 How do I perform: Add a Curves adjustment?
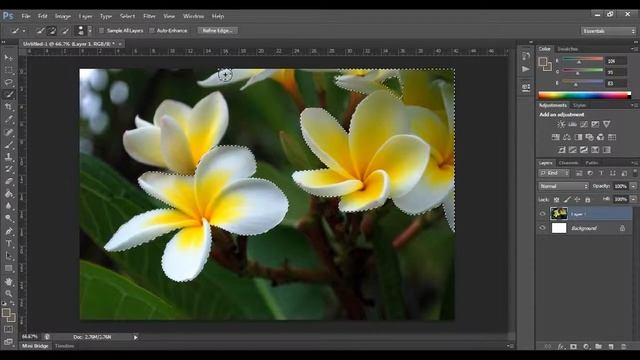pos(584,124)
